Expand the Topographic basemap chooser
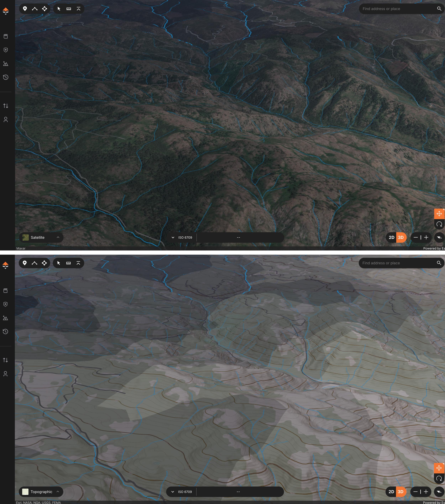Image resolution: width=445 pixels, height=504 pixels. click(41, 492)
